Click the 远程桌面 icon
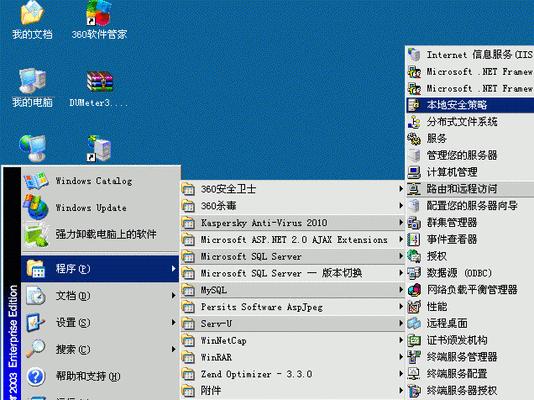 click(x=414, y=323)
